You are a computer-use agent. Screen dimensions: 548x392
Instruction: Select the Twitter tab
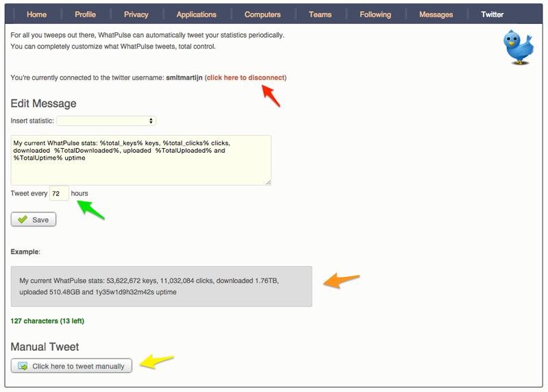click(x=492, y=14)
